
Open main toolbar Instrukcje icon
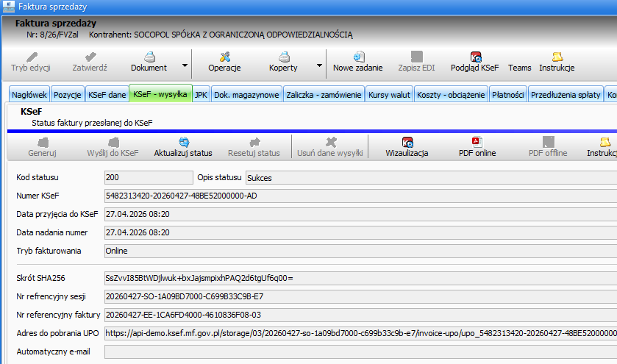coord(557,57)
